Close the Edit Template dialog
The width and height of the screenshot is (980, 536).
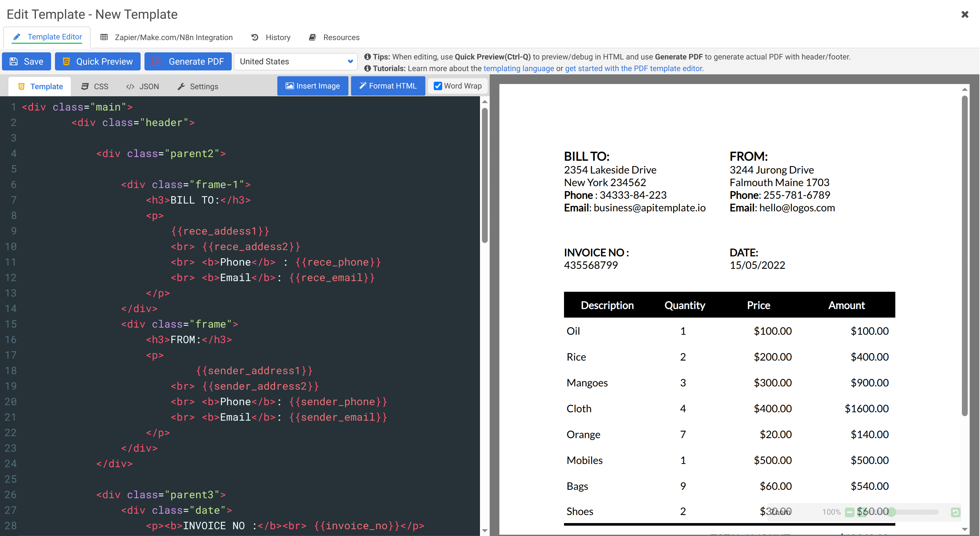click(965, 15)
